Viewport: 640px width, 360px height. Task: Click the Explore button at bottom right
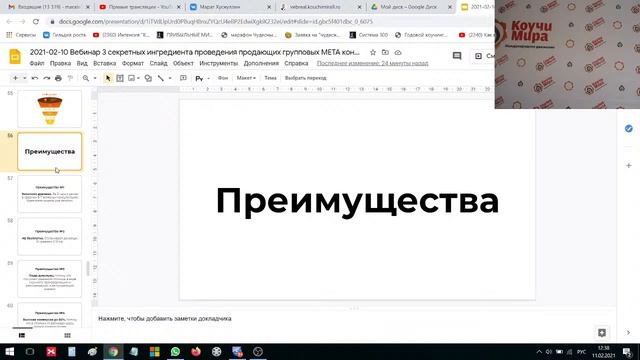[602, 333]
